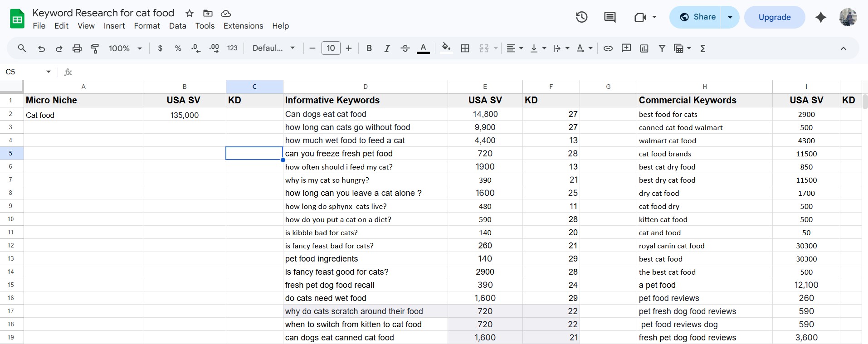Screen dimensions: 868x344
Task: Open the Edit menu
Action: pos(61,26)
